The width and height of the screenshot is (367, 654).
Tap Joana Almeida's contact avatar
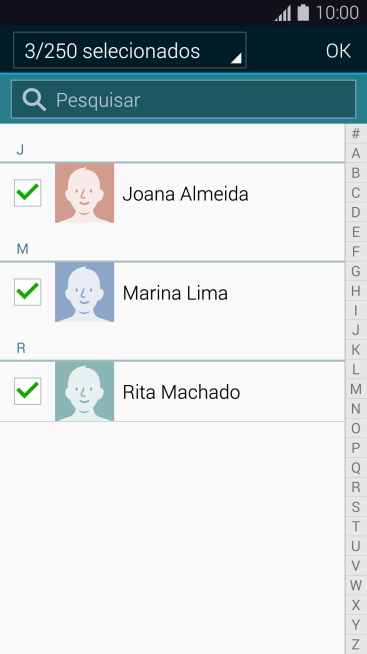pyautogui.click(x=85, y=193)
